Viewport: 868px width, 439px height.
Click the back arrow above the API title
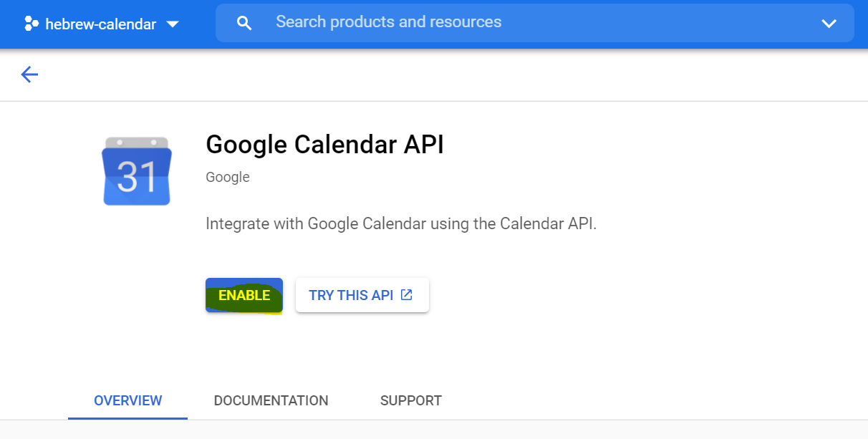coord(29,74)
